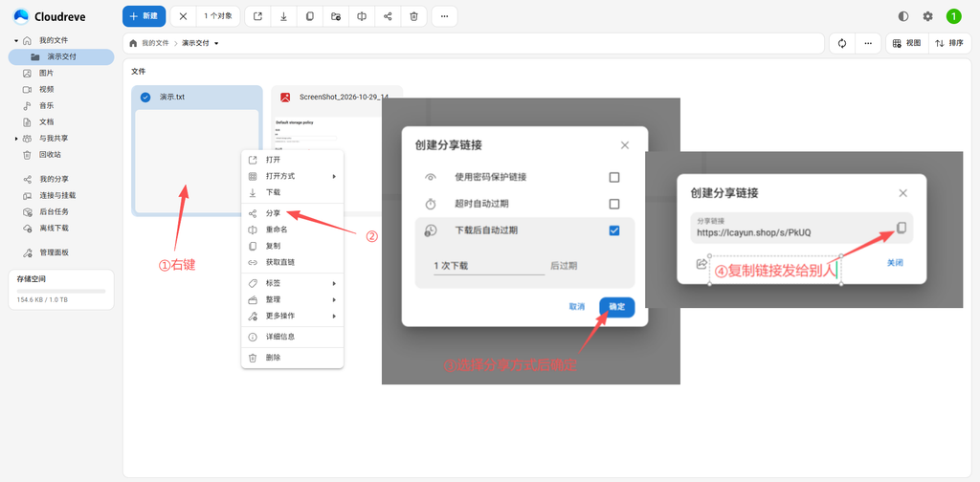Open 连接与挂载 in sidebar
980x482 pixels.
(61, 195)
